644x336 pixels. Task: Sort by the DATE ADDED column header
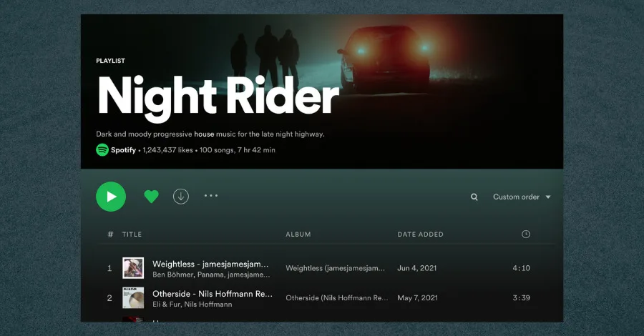420,234
